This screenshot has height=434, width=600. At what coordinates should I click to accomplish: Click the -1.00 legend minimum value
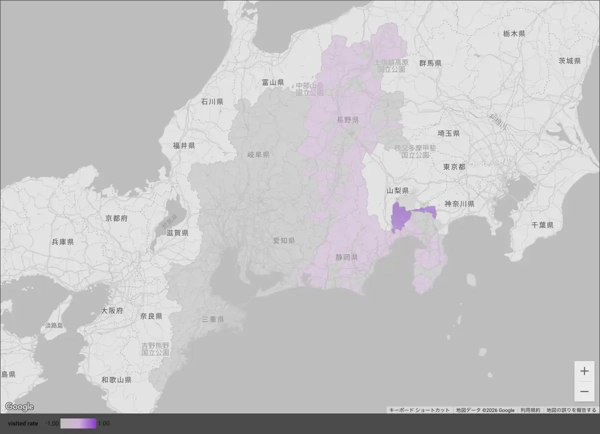click(52, 423)
